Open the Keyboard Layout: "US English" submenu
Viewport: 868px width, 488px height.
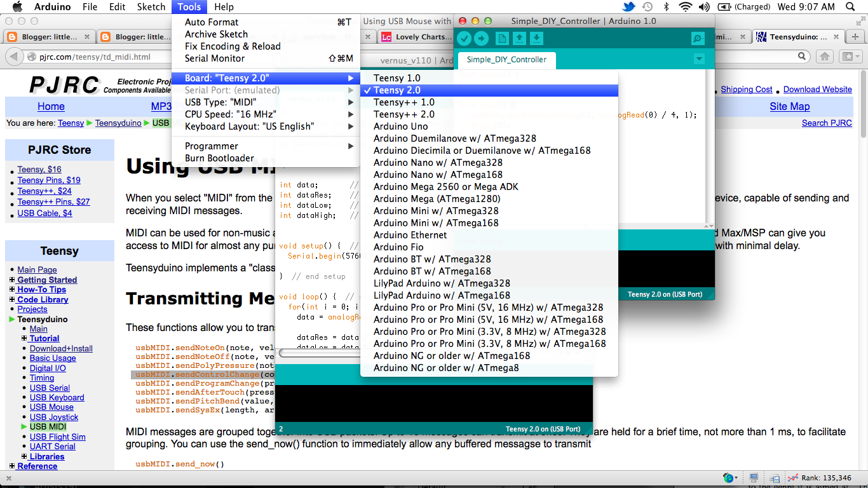266,126
